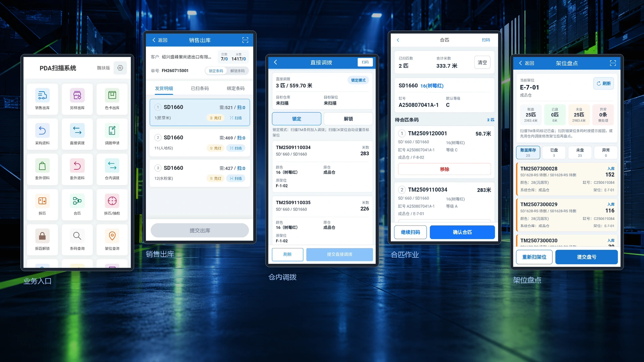Click 提交出库 button
The width and height of the screenshot is (644, 362).
[x=200, y=231]
